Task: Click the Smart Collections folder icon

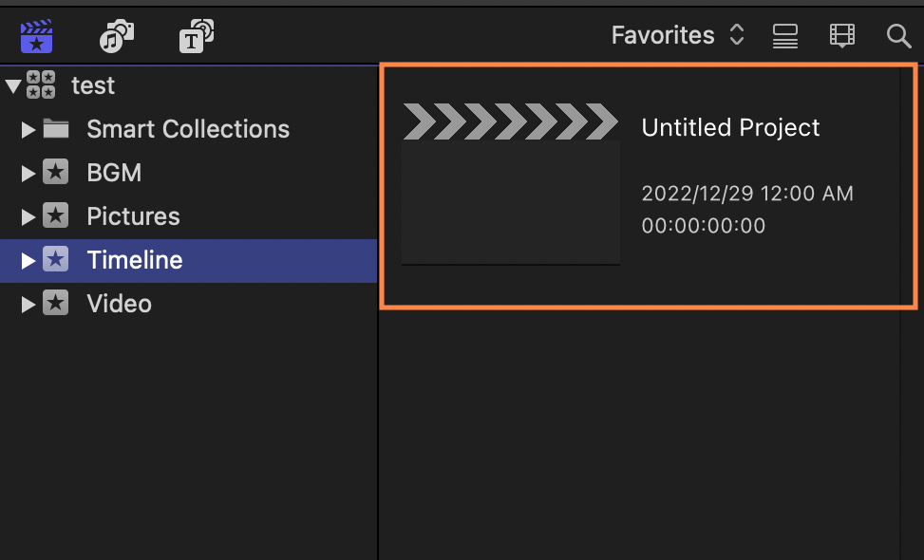Action: (x=56, y=128)
